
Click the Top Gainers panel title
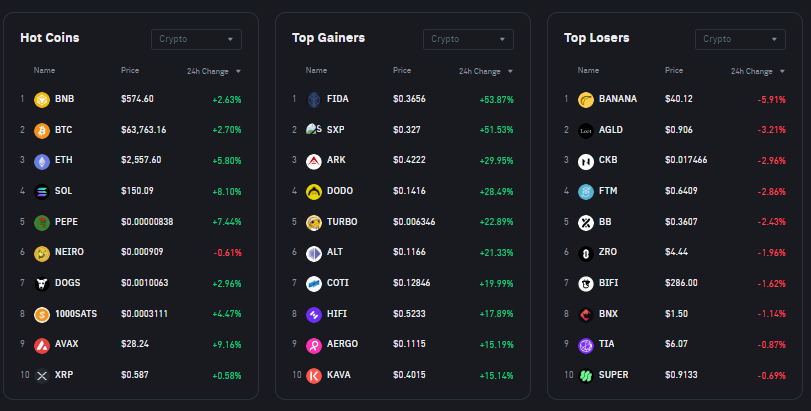click(x=328, y=38)
